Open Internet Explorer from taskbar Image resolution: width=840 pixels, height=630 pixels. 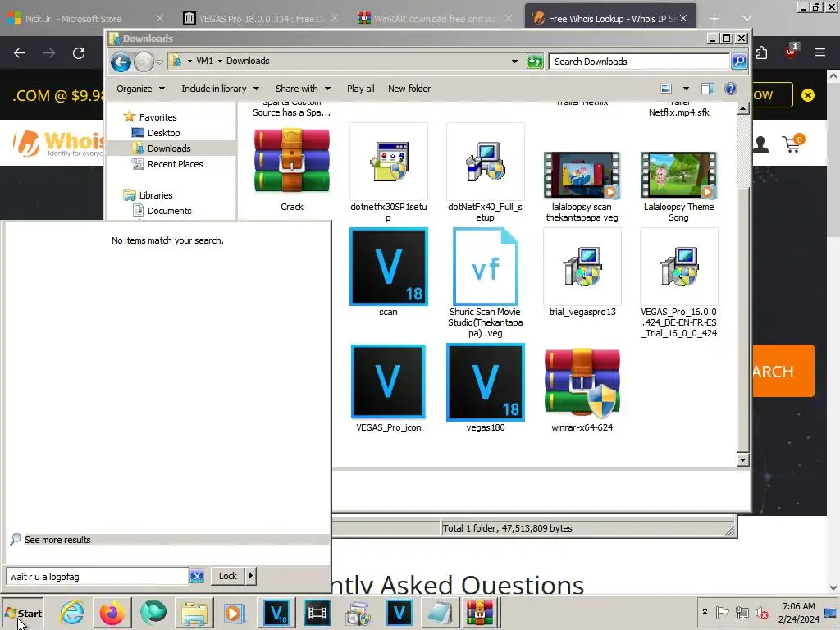71,612
